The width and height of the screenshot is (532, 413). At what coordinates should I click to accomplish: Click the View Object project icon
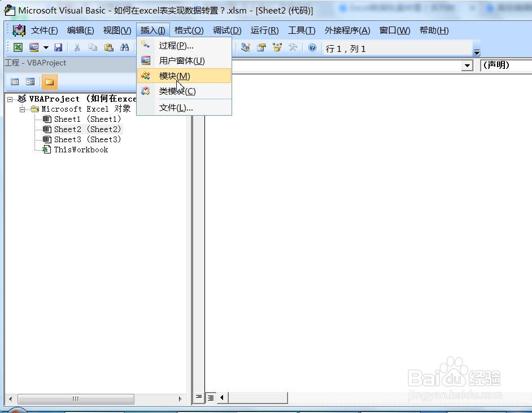click(30, 82)
